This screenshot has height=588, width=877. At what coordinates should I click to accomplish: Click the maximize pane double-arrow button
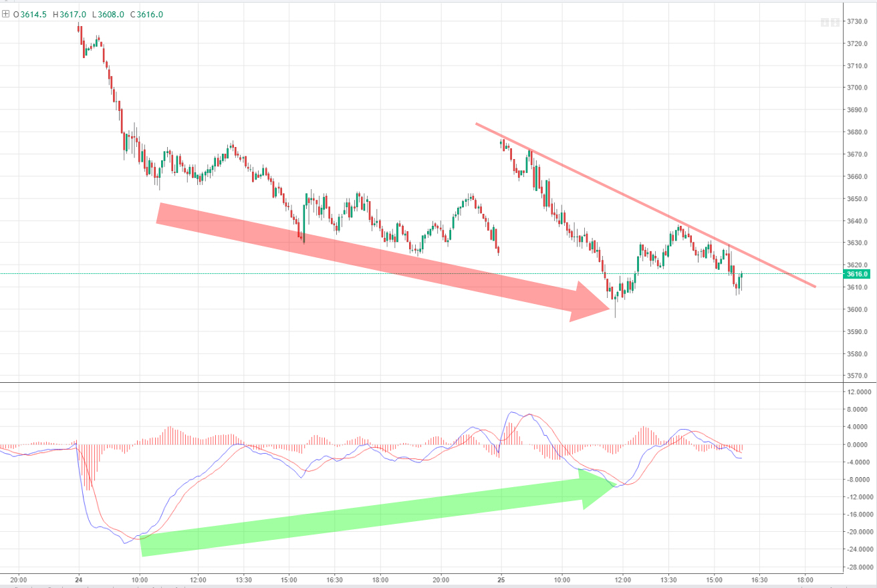pos(836,23)
